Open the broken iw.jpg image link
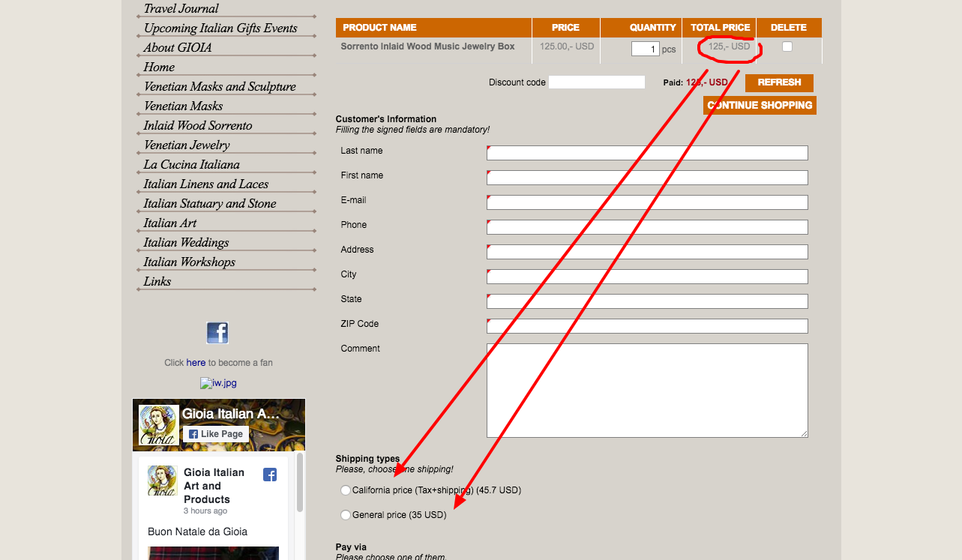Screen dimensions: 962x560 tap(218, 383)
